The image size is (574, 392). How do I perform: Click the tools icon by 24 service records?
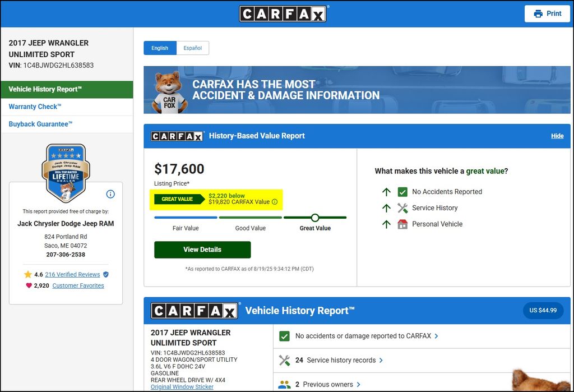284,360
